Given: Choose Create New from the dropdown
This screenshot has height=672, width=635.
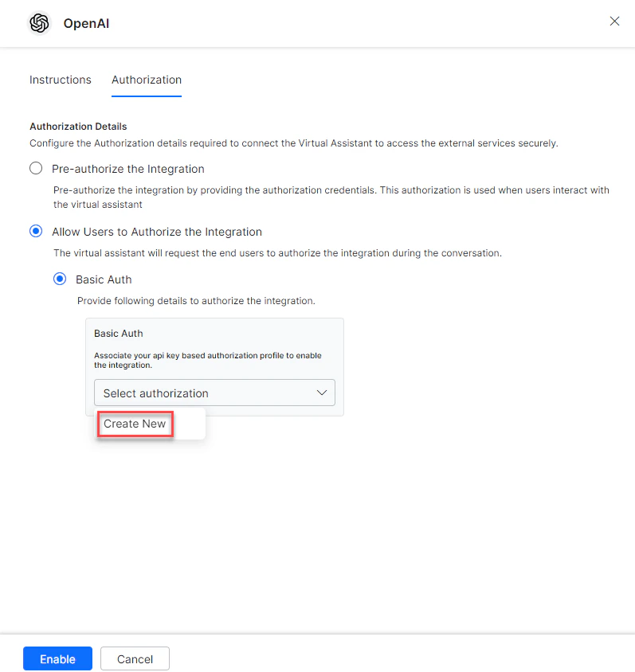Looking at the screenshot, I should 134,424.
